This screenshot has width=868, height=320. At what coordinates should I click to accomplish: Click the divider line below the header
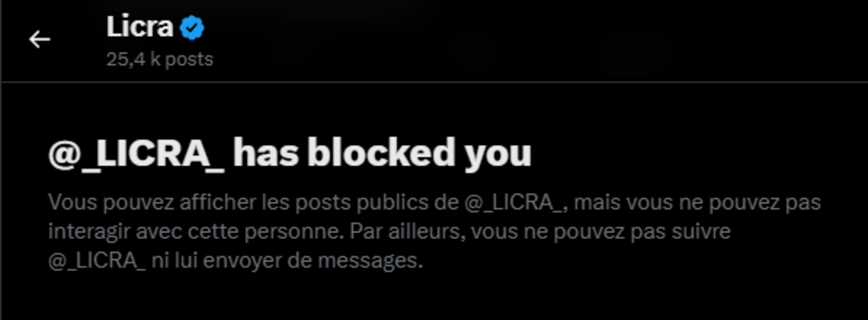tap(434, 81)
